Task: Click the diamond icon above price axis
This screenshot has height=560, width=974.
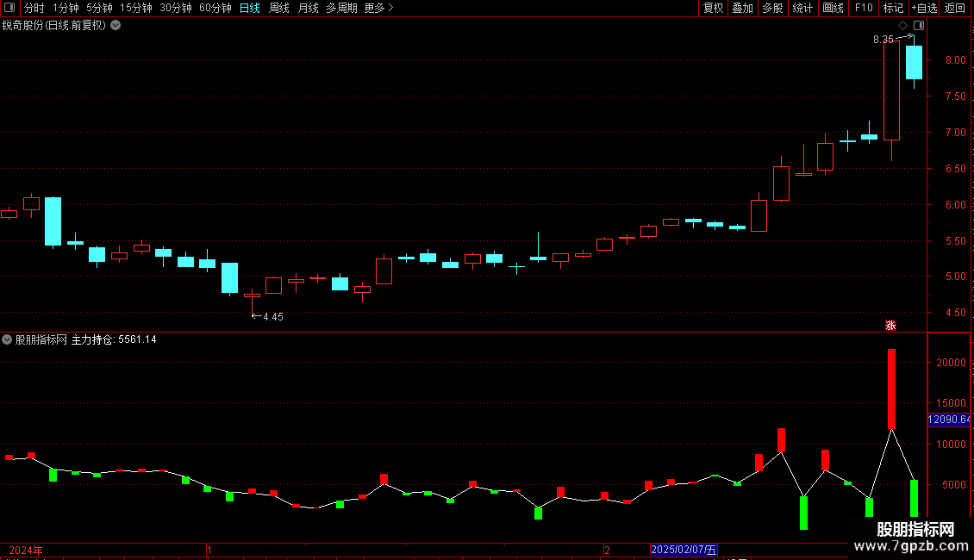Action: [903, 26]
